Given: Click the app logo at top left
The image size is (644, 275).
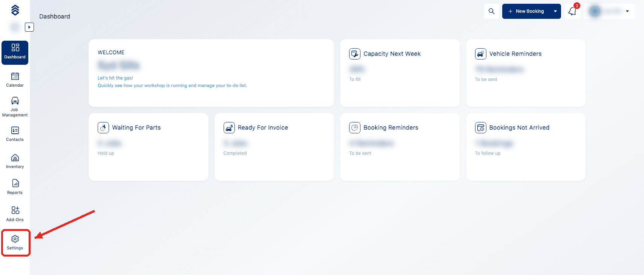Looking at the screenshot, I should [15, 10].
